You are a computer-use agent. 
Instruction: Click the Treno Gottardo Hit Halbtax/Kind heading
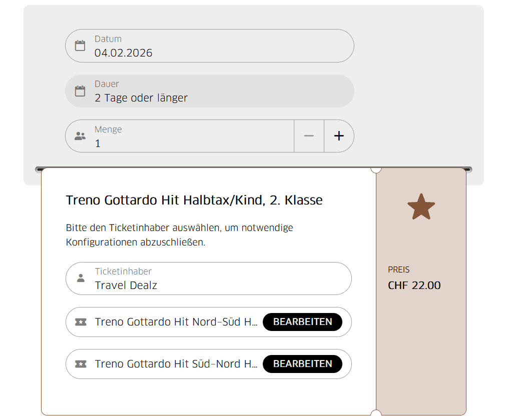tap(194, 200)
